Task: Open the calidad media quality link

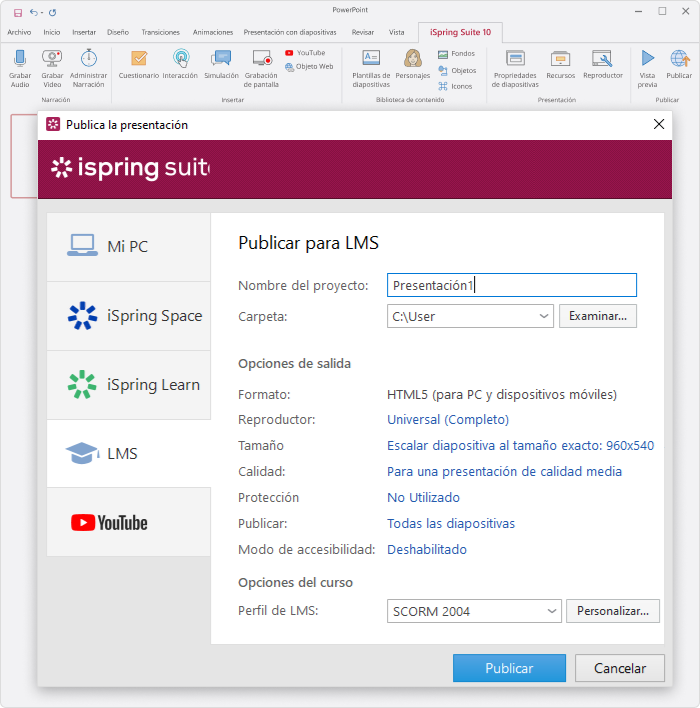Action: pos(504,471)
